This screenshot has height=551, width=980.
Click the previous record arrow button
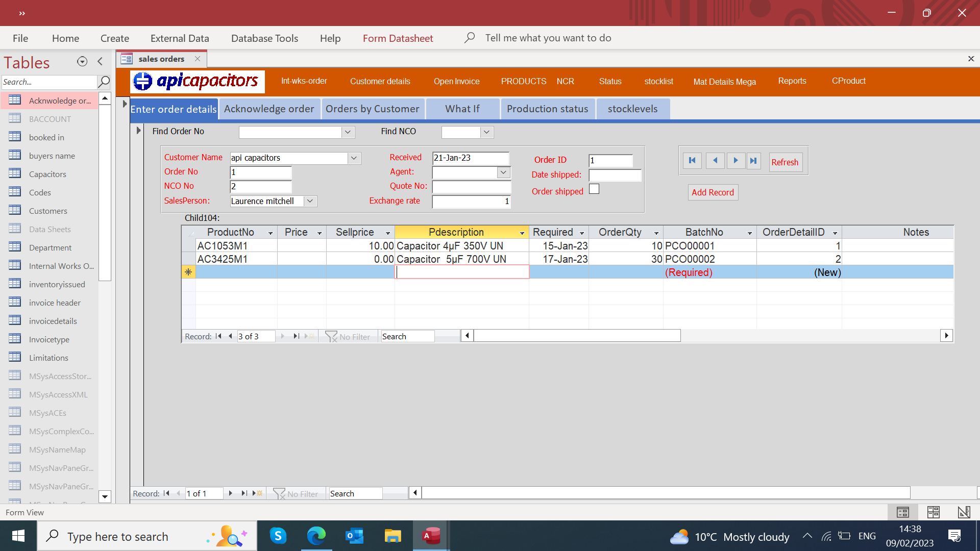click(x=715, y=161)
